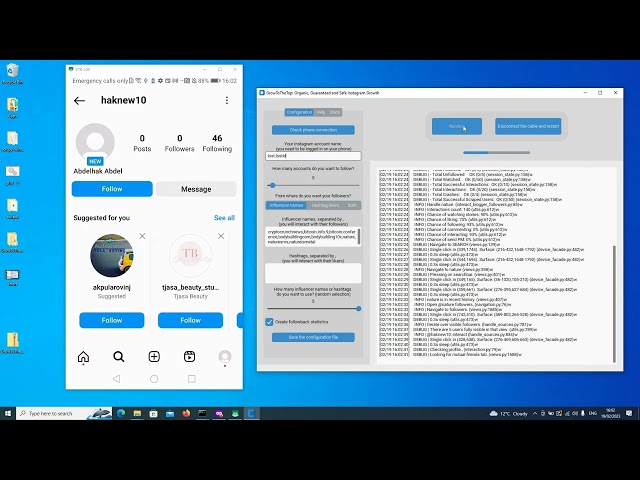The height and width of the screenshot is (480, 640).
Task: Dismiss the tjasa_beauty_stu suggestion
Action: coord(221,236)
